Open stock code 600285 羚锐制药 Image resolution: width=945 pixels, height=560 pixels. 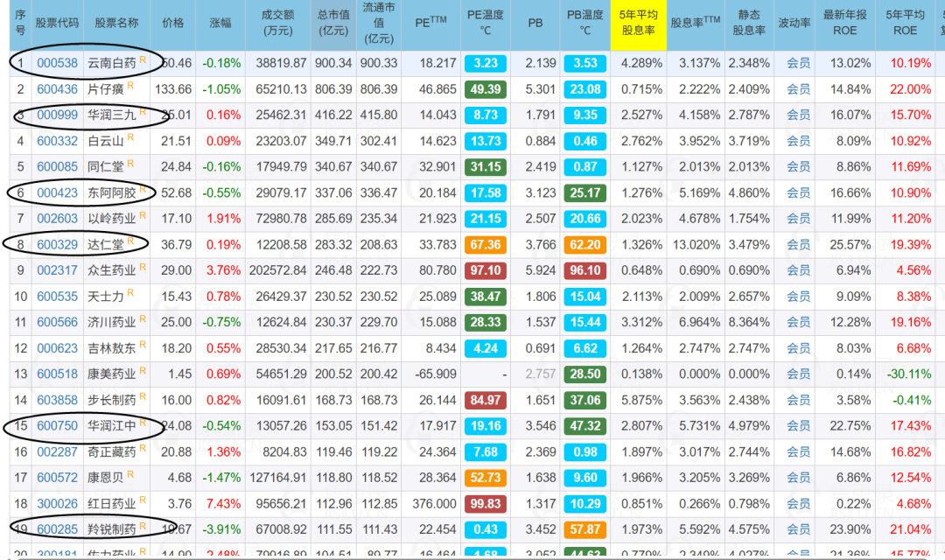[x=57, y=529]
